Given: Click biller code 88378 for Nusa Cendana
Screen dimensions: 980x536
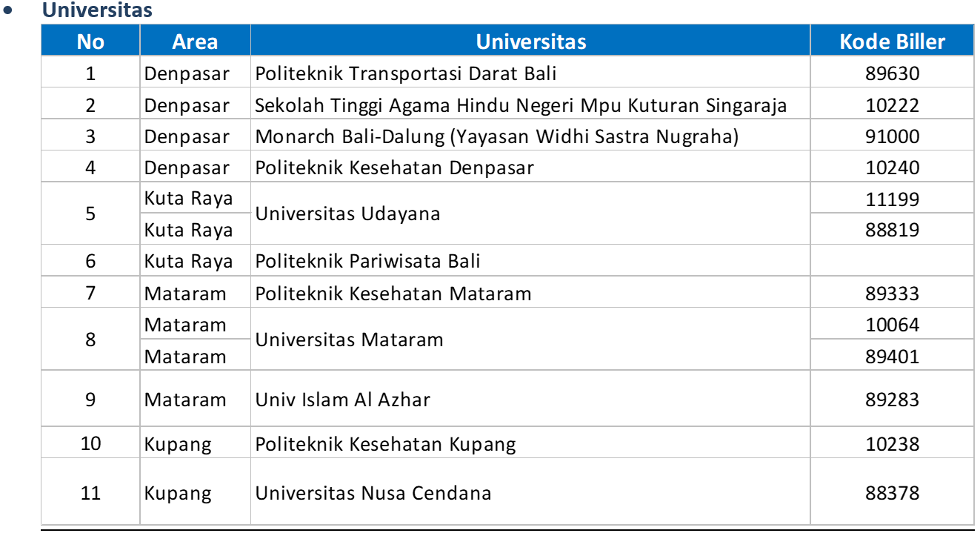Looking at the screenshot, I should [892, 492].
